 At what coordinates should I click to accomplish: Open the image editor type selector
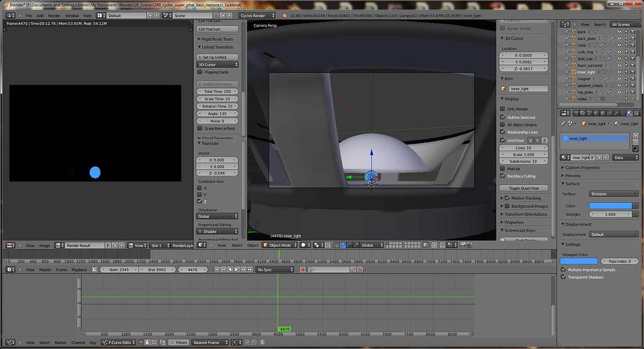coord(10,246)
